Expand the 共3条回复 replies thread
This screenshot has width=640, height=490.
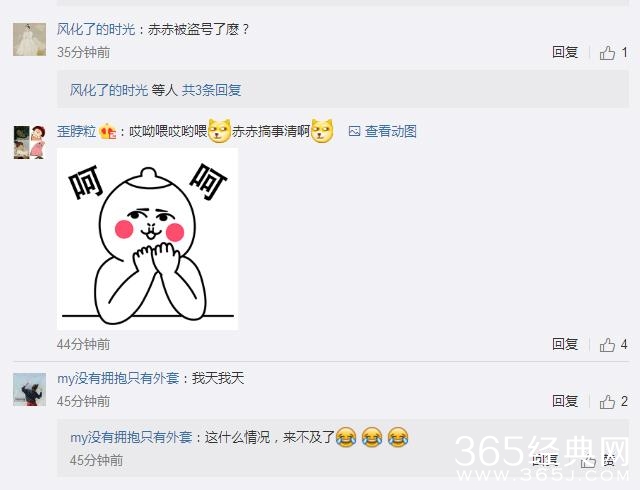211,90
